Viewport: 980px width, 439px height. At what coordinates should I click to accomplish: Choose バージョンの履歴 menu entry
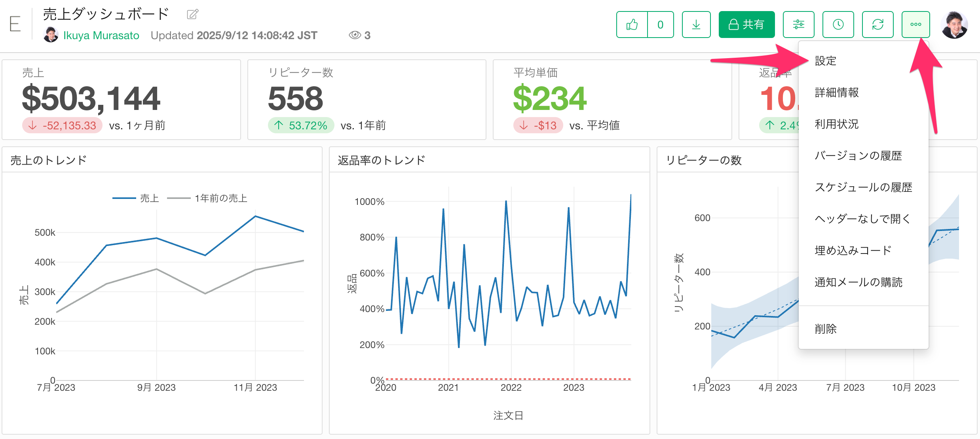(x=858, y=156)
